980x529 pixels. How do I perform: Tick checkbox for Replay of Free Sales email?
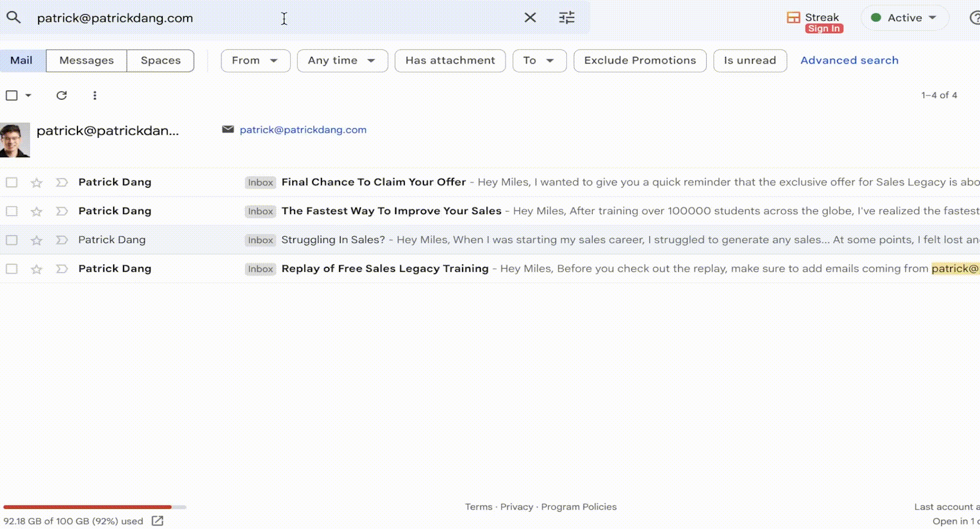[12, 269]
